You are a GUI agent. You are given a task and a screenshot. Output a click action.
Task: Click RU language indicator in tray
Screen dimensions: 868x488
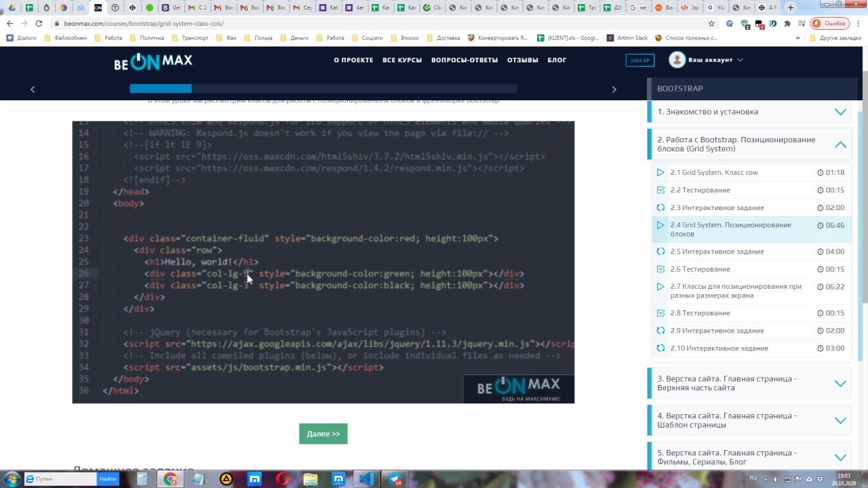point(753,478)
